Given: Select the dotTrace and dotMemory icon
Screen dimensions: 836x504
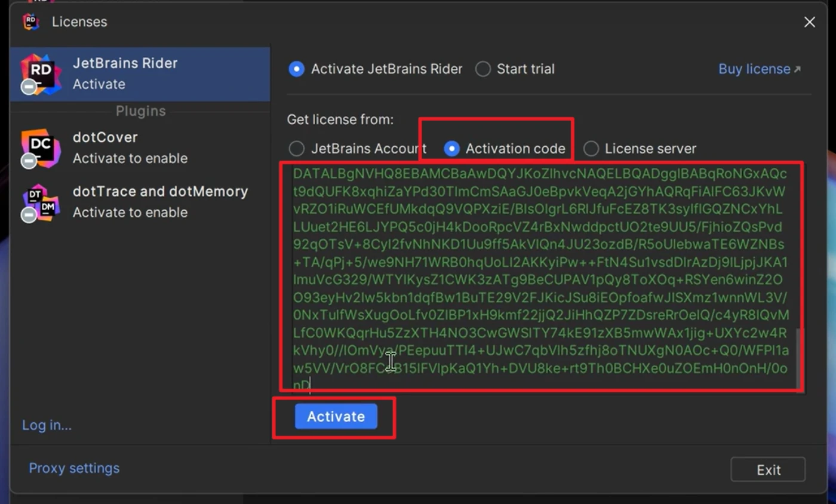Looking at the screenshot, I should tap(41, 202).
